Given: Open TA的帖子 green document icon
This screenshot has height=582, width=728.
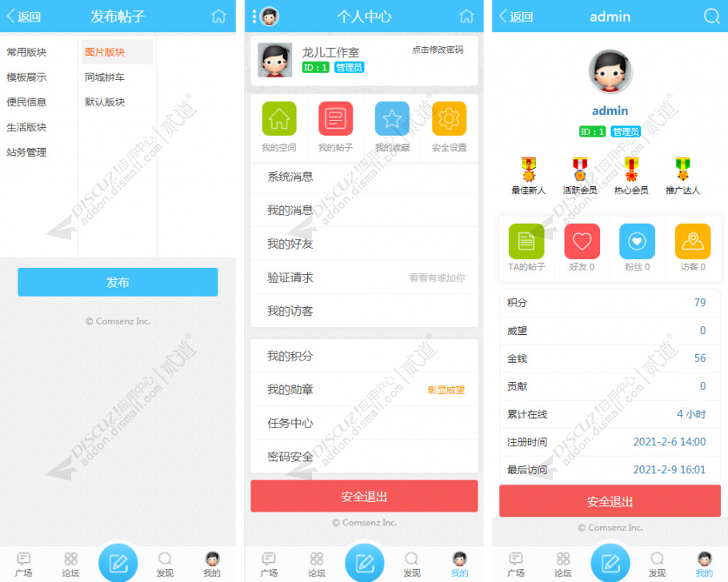Looking at the screenshot, I should click(x=526, y=241).
